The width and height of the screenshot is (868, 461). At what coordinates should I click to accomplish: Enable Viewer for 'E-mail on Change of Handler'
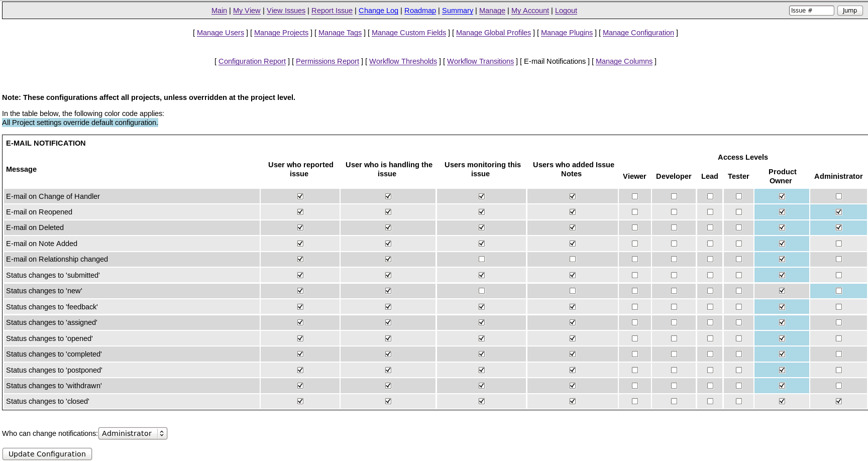pos(634,196)
